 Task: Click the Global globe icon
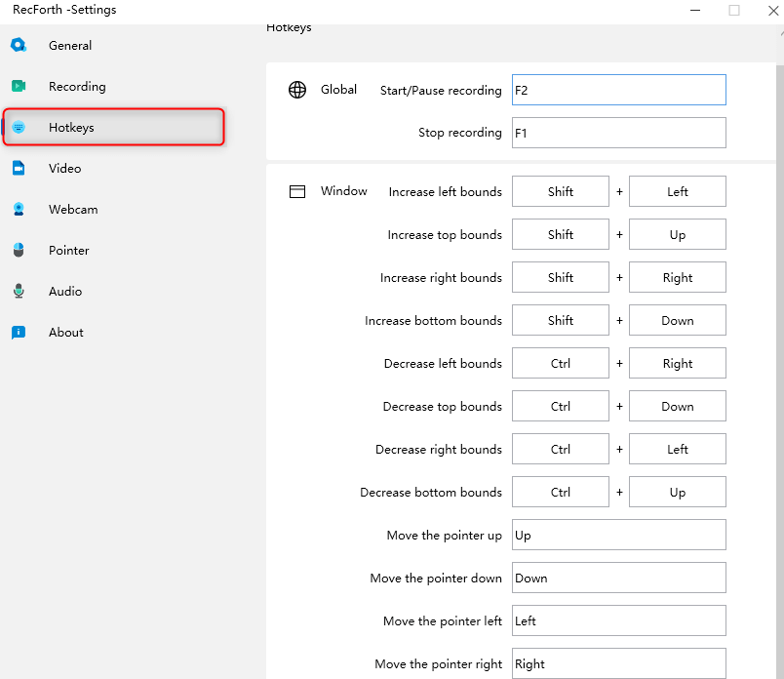click(x=297, y=90)
